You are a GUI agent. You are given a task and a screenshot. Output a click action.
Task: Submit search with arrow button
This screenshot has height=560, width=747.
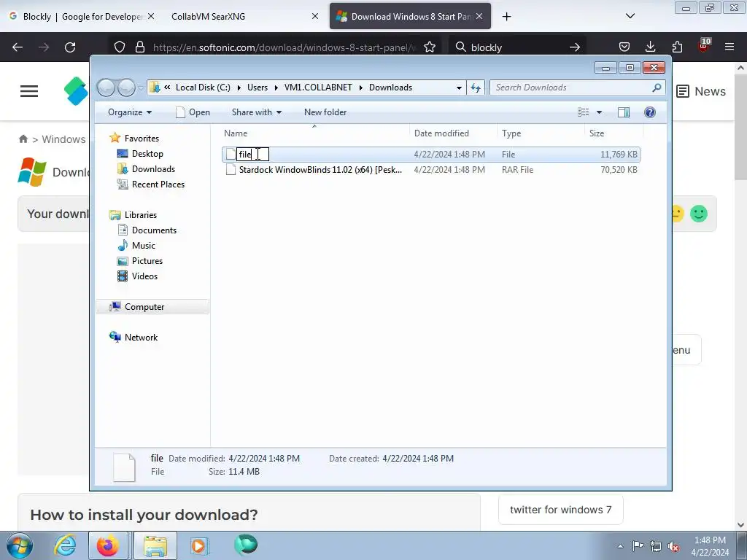tap(575, 47)
